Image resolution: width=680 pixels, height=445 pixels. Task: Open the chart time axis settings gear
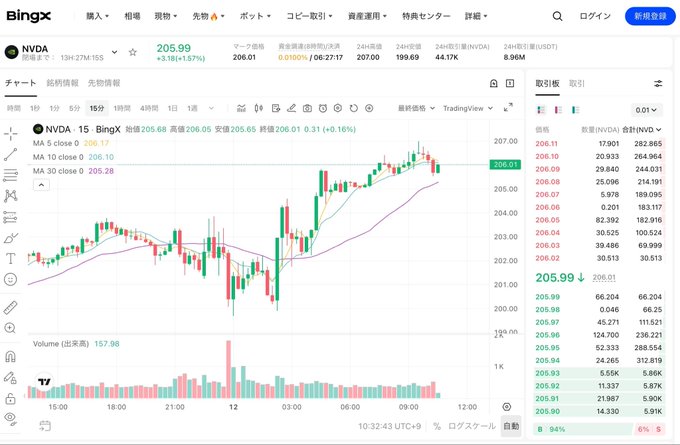506,407
